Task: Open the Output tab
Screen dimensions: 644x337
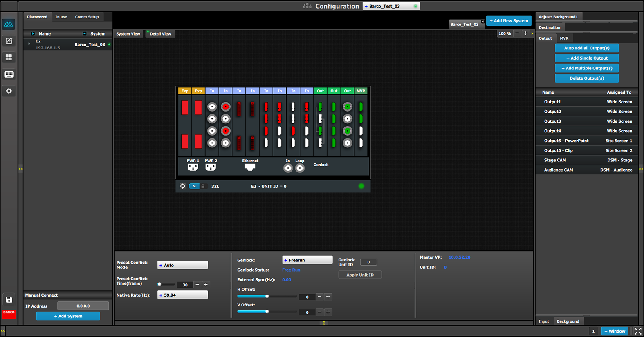Action: [545, 38]
